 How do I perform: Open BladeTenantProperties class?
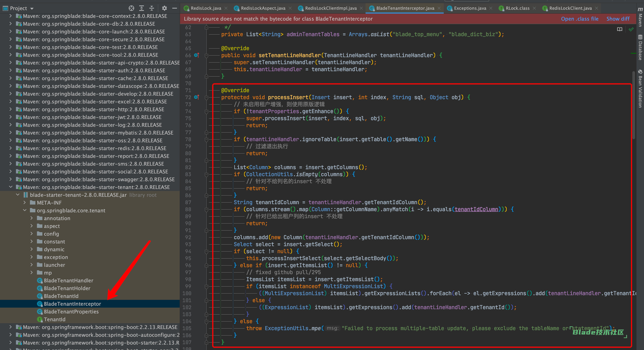tap(71, 311)
